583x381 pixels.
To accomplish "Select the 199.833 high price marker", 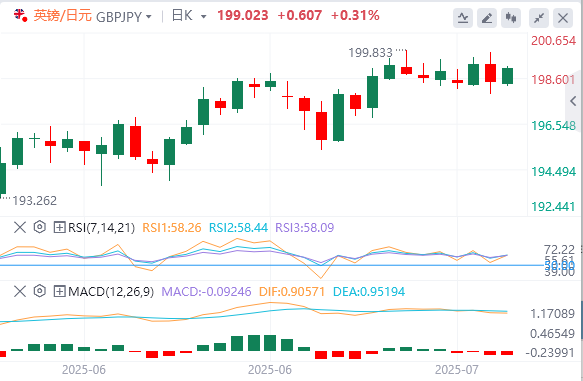I will coord(370,53).
